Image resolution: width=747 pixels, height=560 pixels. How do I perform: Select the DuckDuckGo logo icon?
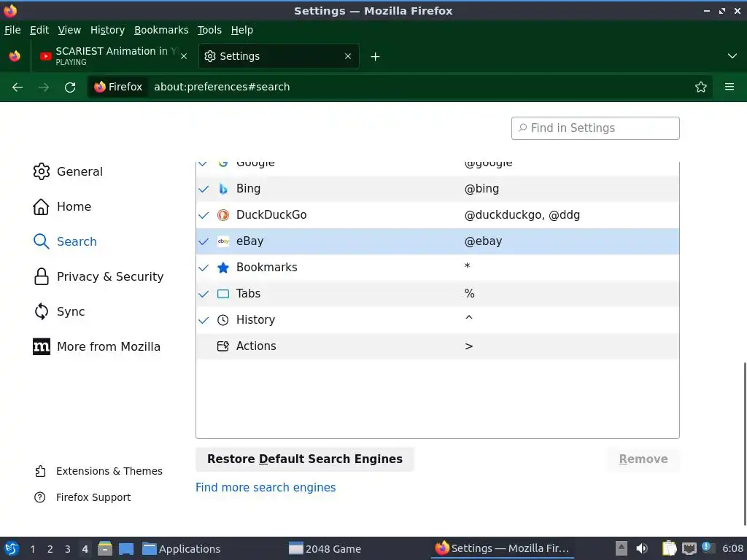click(223, 215)
